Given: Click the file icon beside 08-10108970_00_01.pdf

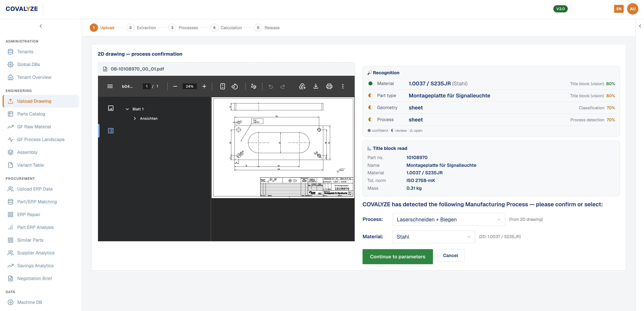Looking at the screenshot, I should point(105,69).
